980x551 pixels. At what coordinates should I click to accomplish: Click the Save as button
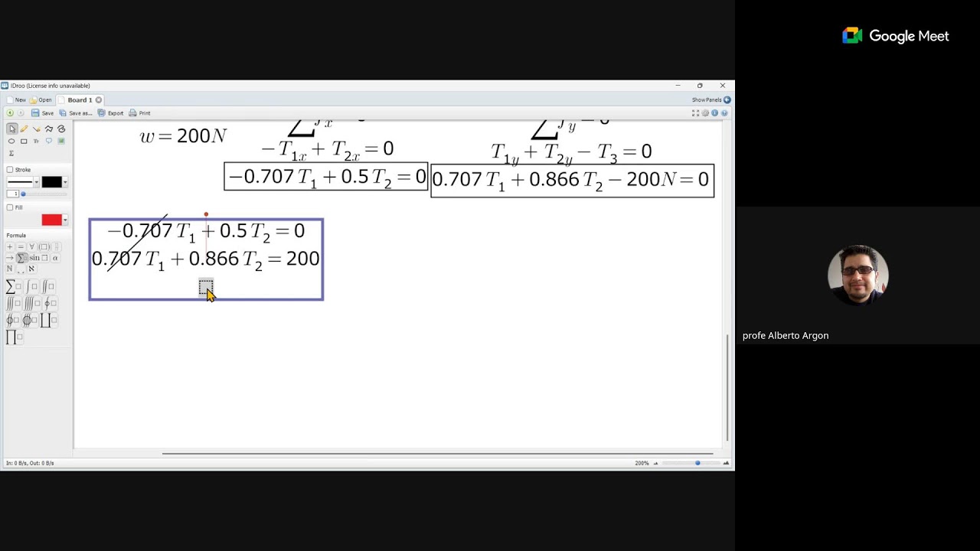click(76, 113)
